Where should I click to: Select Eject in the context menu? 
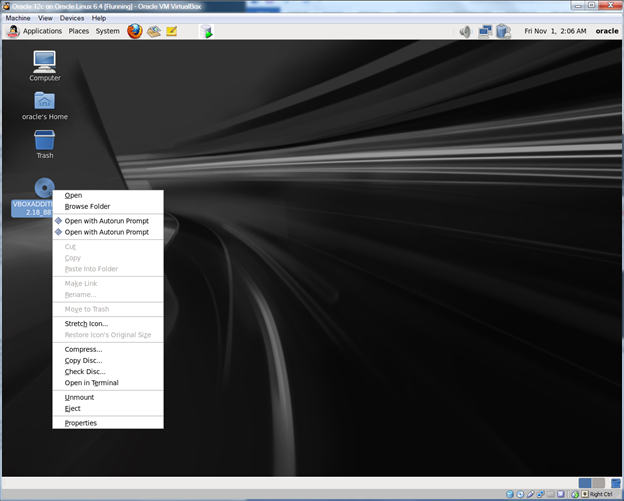coord(73,408)
